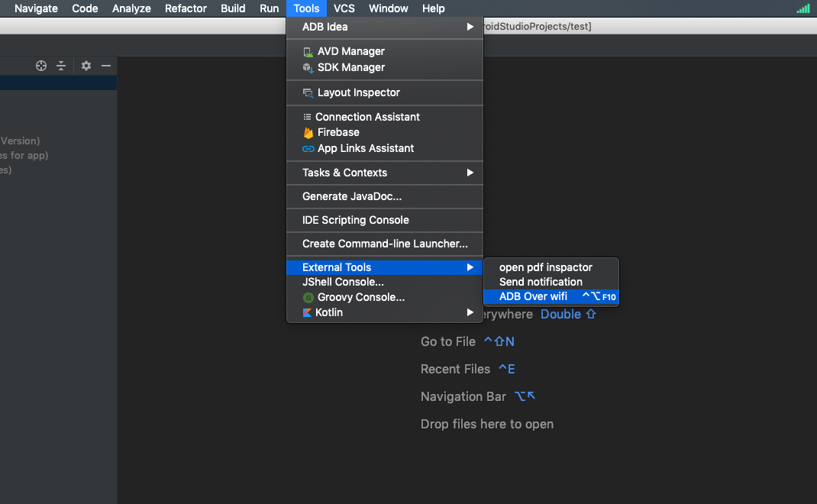Click Drop files here to open text
The width and height of the screenshot is (817, 504).
(x=486, y=425)
